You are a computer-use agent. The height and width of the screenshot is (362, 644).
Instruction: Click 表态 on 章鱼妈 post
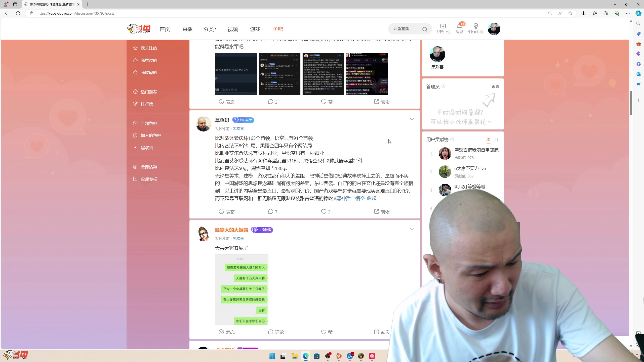click(227, 212)
